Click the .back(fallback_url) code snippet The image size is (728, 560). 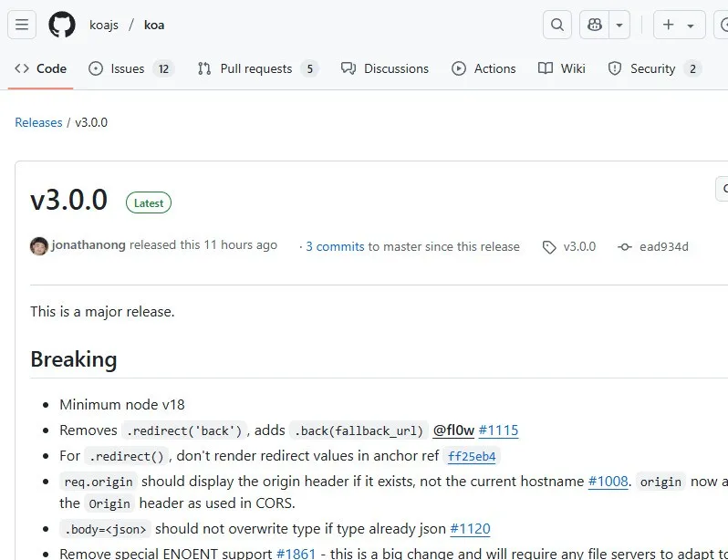coord(359,430)
